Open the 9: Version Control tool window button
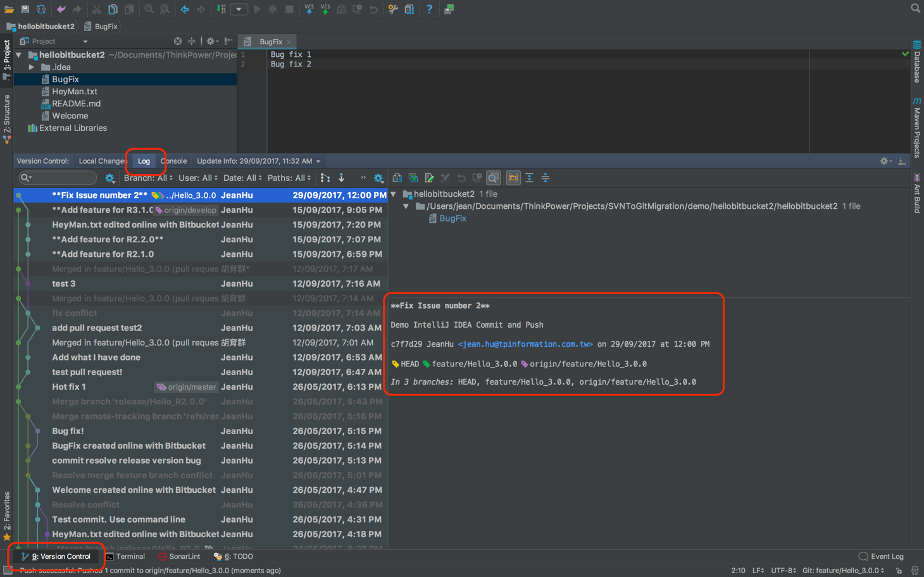924x577 pixels. [56, 557]
